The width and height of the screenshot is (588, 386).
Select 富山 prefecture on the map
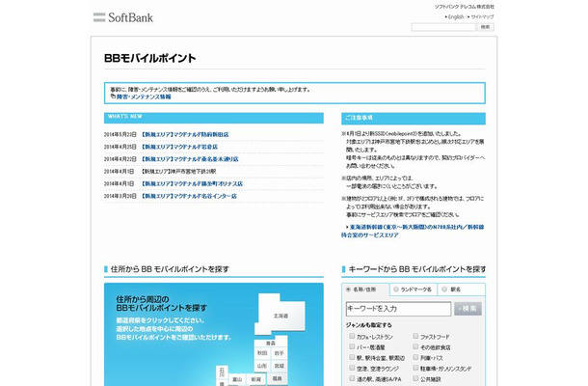tap(237, 379)
